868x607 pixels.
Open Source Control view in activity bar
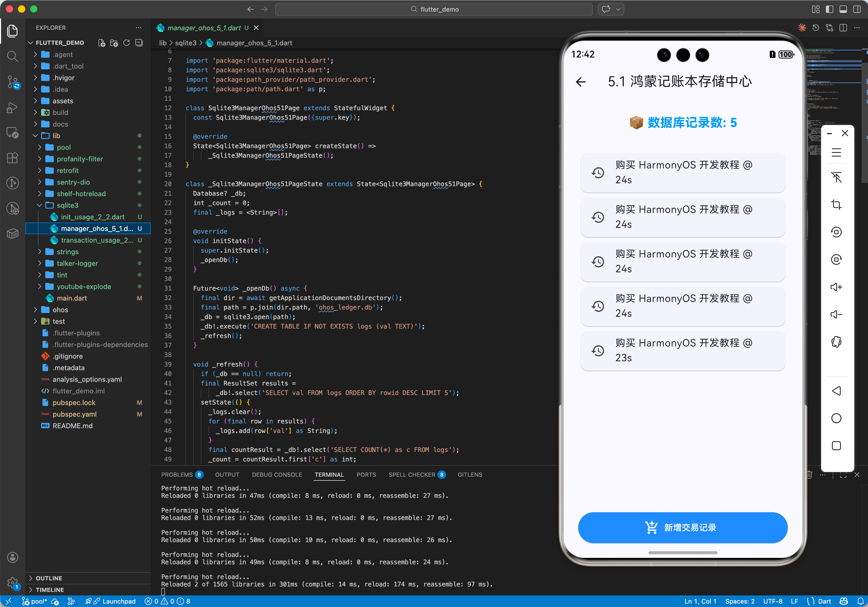coord(12,82)
